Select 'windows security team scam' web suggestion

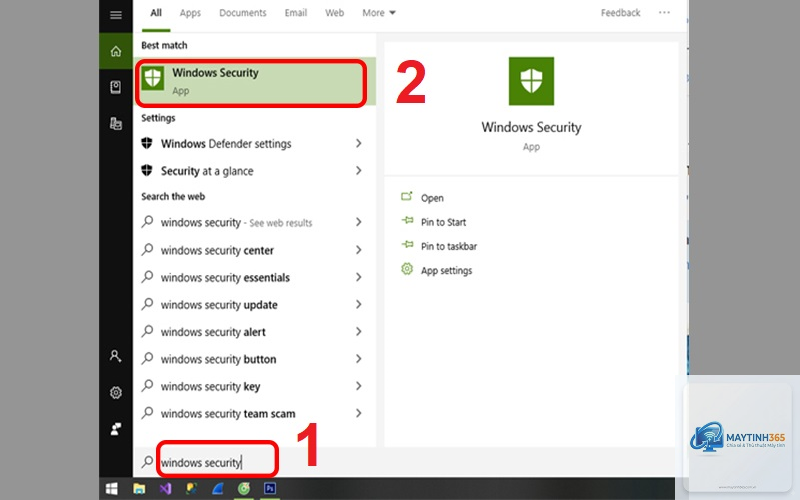point(255,413)
